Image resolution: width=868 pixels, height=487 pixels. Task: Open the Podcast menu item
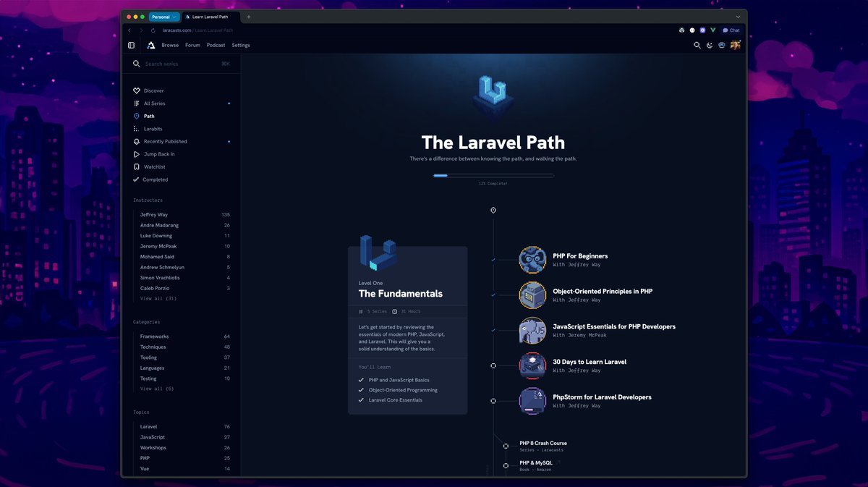[x=216, y=45]
